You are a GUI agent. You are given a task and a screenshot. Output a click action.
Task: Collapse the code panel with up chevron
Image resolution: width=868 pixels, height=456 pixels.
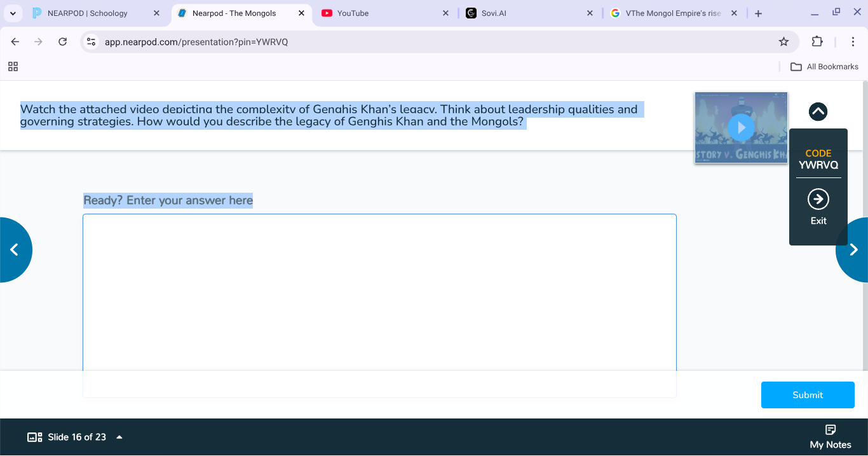(x=818, y=112)
